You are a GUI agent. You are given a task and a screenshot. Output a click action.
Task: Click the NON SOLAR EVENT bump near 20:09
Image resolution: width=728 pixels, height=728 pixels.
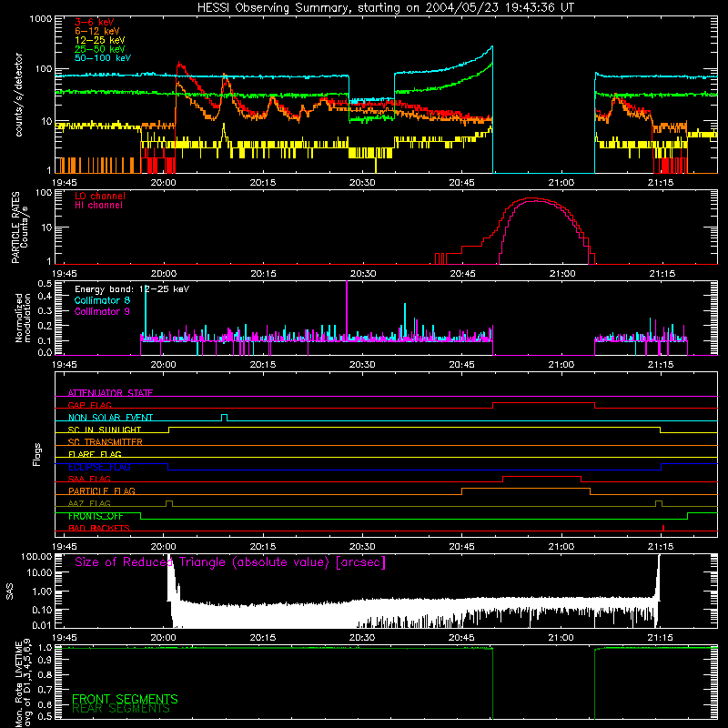click(x=224, y=417)
